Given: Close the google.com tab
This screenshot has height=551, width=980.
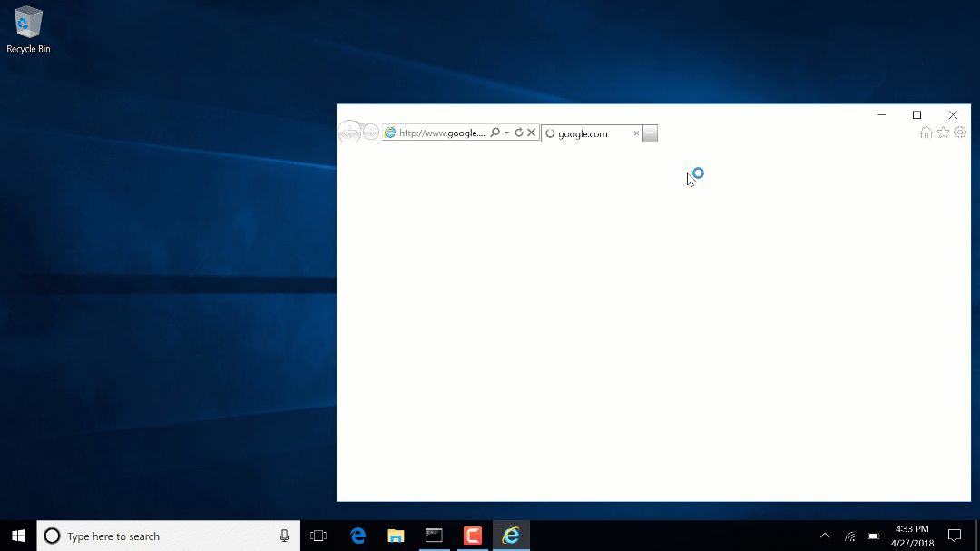Looking at the screenshot, I should [636, 133].
